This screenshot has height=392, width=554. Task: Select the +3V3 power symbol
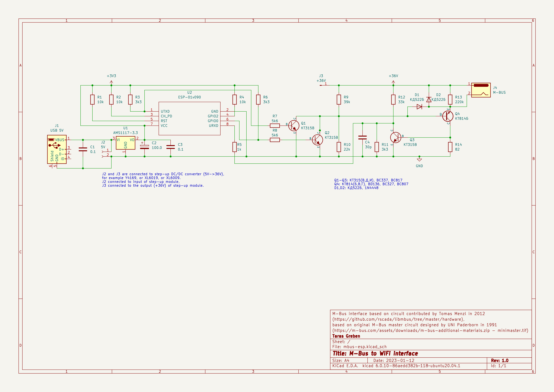click(x=111, y=82)
